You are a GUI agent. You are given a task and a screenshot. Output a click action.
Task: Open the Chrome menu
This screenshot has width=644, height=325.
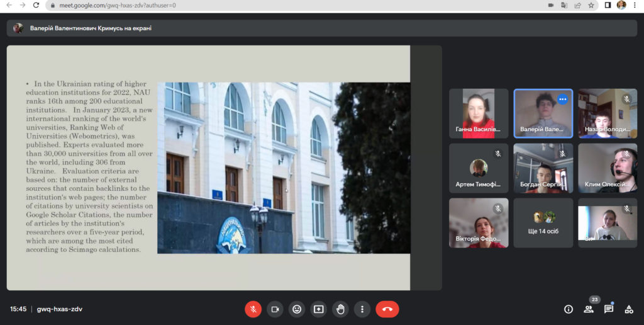point(635,5)
